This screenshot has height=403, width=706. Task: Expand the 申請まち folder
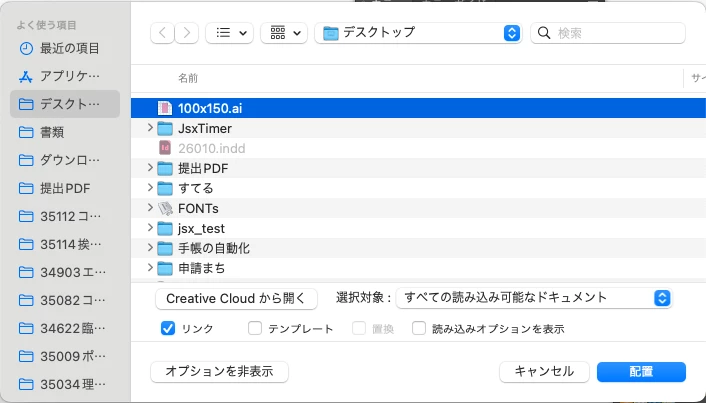[x=150, y=267]
